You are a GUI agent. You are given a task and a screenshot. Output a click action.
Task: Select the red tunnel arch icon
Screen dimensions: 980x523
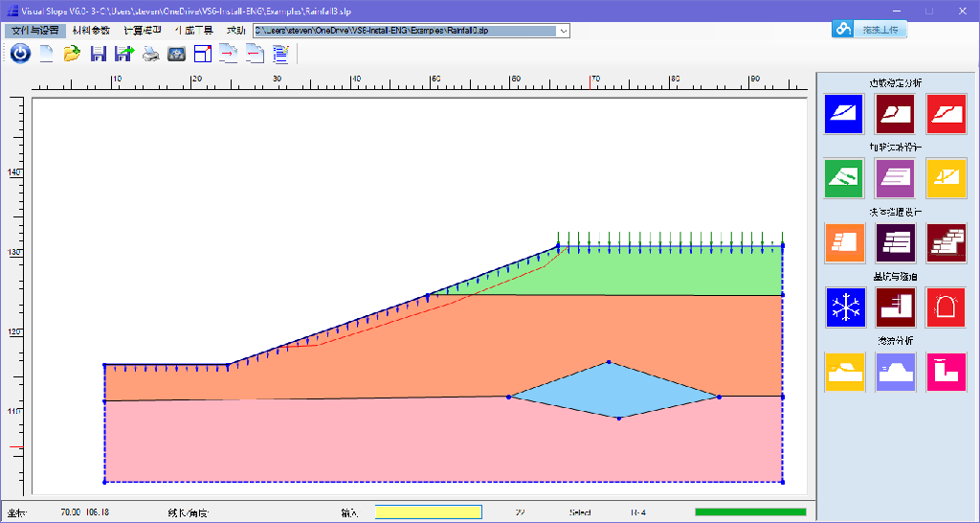946,307
